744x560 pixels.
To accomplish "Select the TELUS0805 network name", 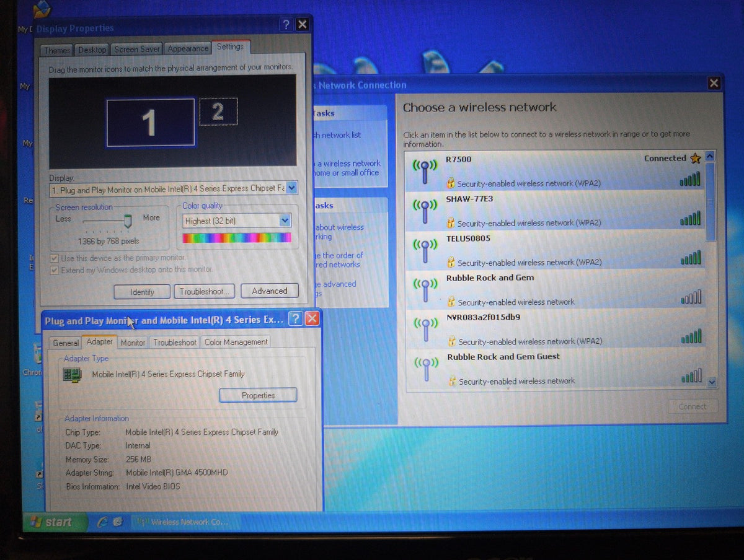I will tap(468, 238).
